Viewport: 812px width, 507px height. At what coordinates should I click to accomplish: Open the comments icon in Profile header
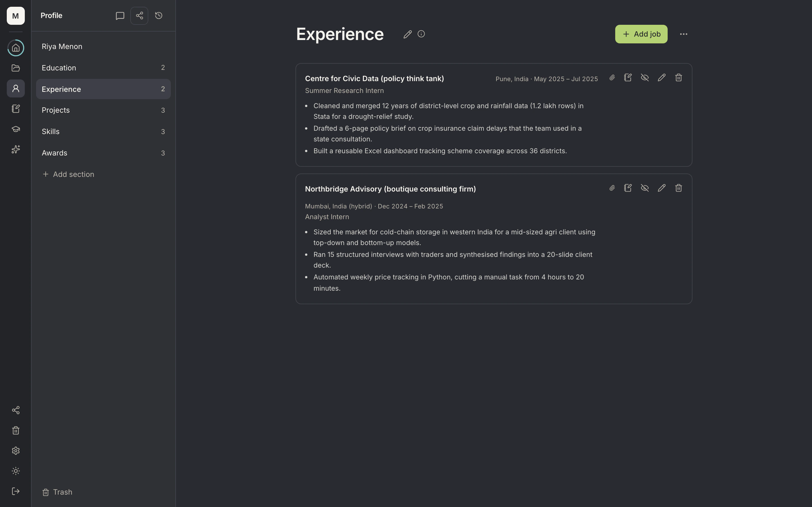tap(120, 16)
